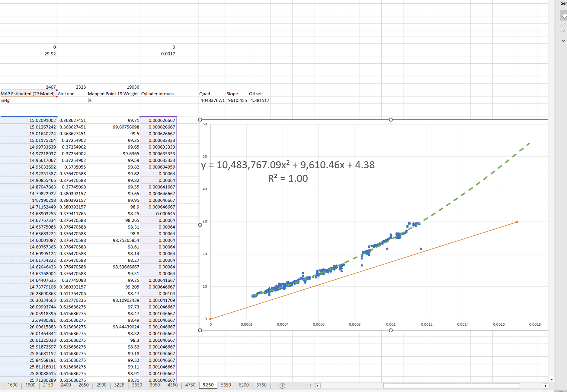Add a new sheet with the plus icon
This screenshot has width=567, height=392.
(282, 386)
